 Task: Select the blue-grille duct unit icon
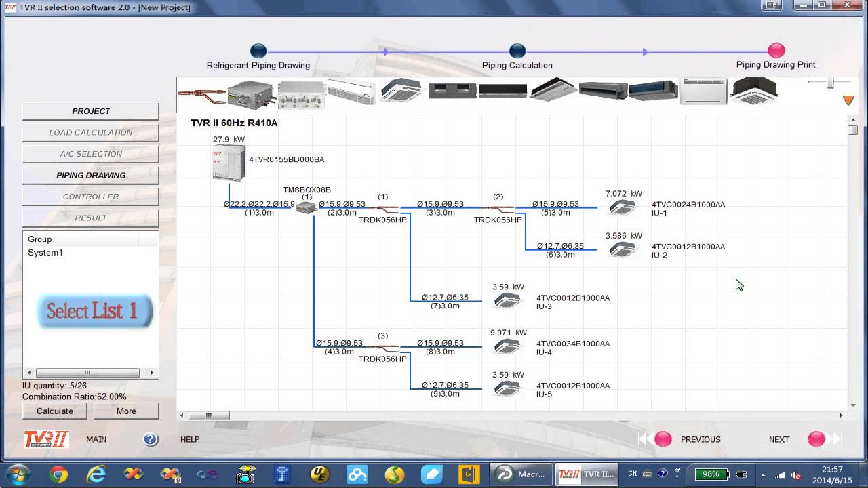point(653,91)
